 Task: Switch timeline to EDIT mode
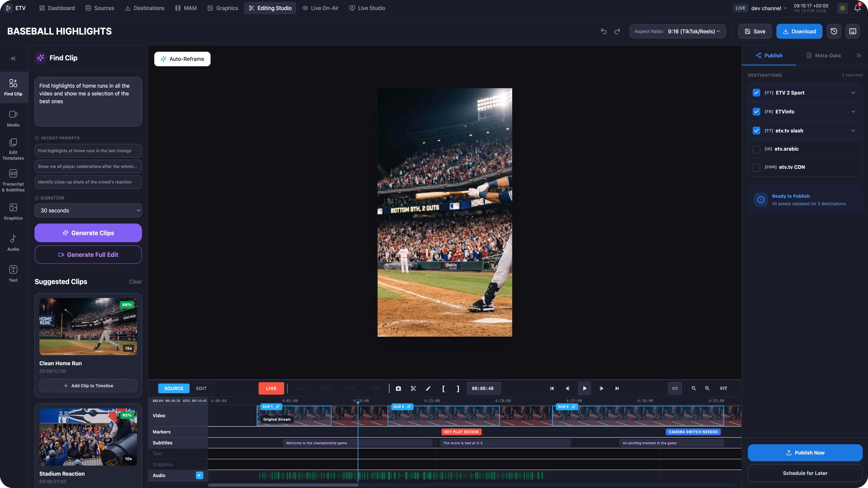click(x=201, y=388)
